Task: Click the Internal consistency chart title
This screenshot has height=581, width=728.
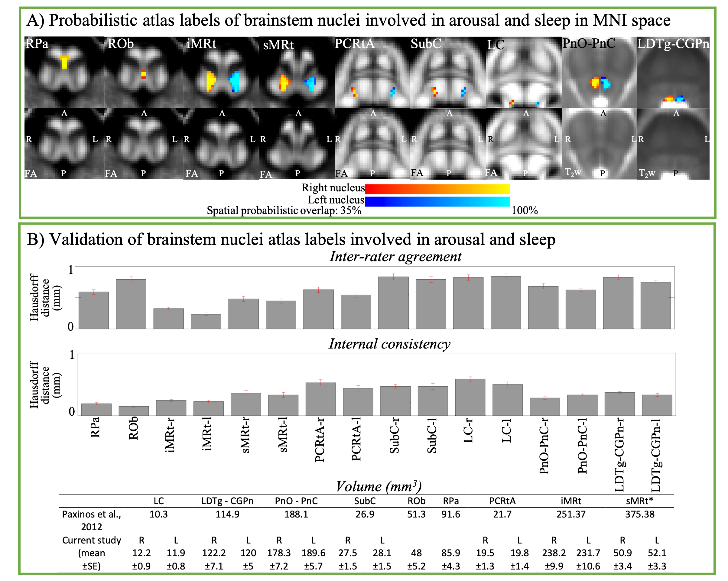Action: (389, 344)
